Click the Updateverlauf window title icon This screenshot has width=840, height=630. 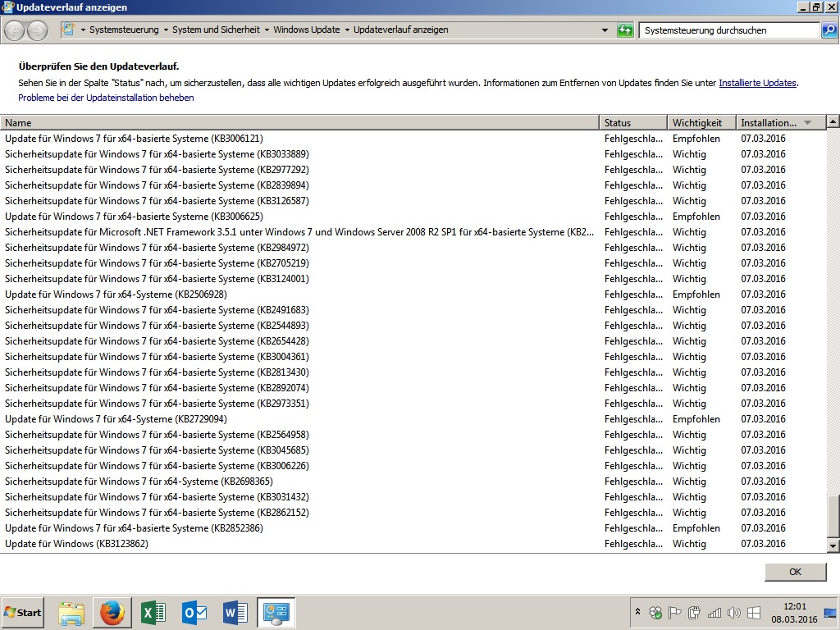[x=7, y=7]
